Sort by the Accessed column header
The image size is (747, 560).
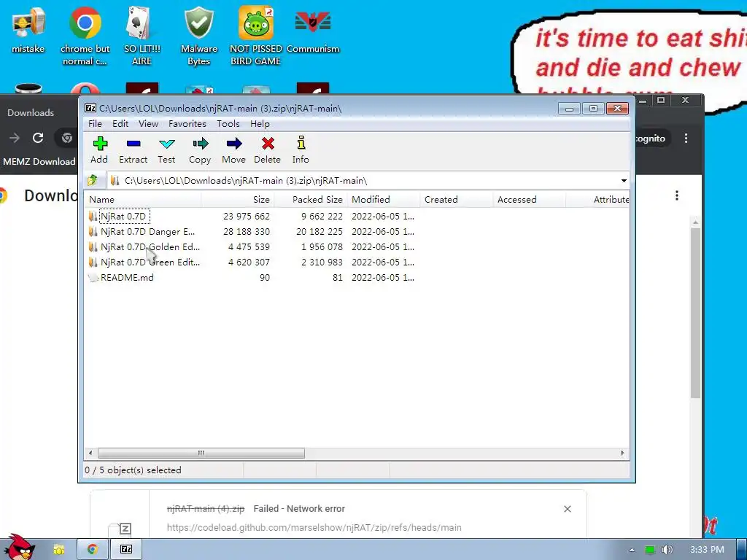coord(530,200)
